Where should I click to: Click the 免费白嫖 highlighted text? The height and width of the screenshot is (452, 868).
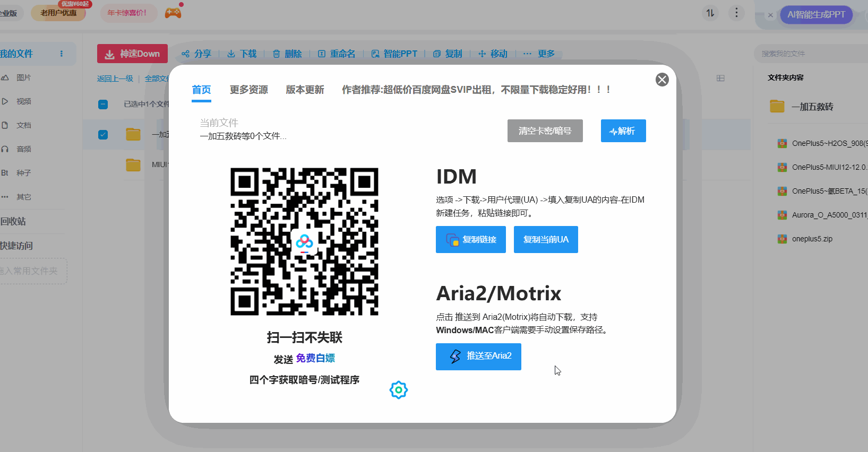click(x=315, y=358)
